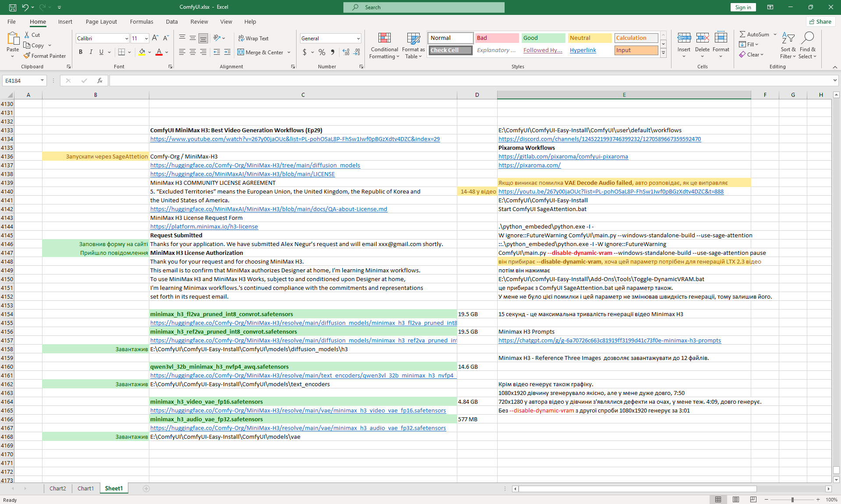Click the Search box in title bar
The width and height of the screenshot is (841, 504).
coord(424,7)
